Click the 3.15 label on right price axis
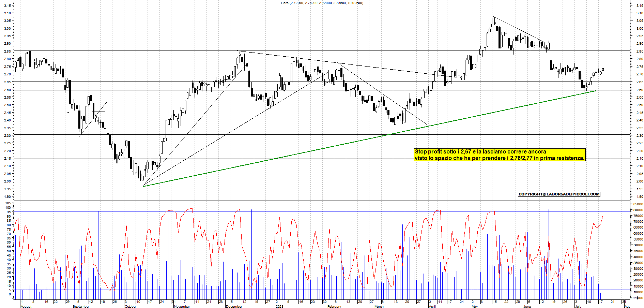This screenshot has height=308, width=644. coord(639,5)
